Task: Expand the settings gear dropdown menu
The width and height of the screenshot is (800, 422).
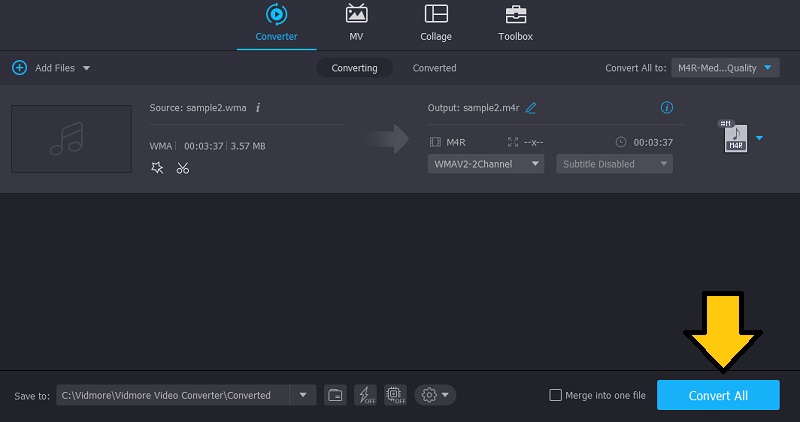Action: (435, 395)
